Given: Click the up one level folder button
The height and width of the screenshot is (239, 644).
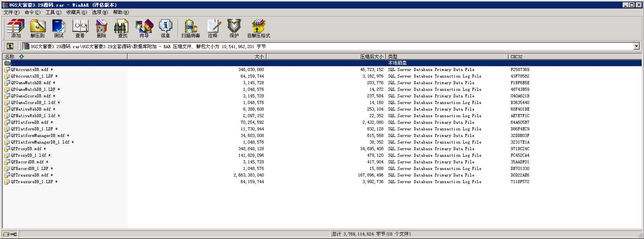Looking at the screenshot, I should 10,46.
